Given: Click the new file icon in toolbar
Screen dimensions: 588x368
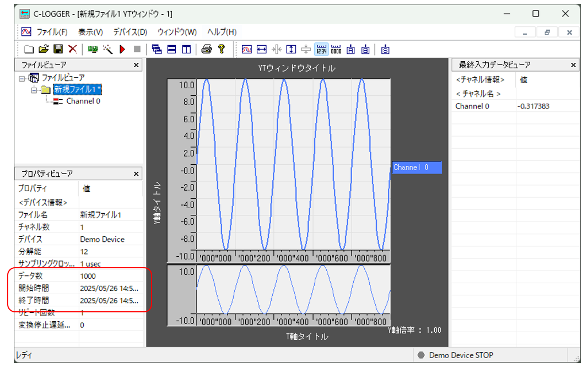Looking at the screenshot, I should click(x=29, y=50).
